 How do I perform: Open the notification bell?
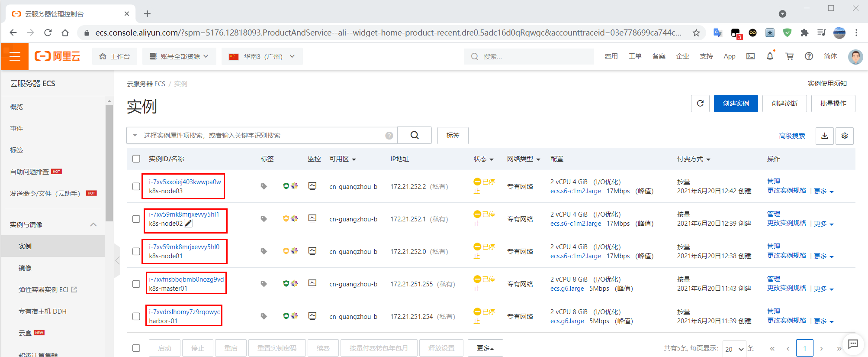pyautogui.click(x=770, y=56)
